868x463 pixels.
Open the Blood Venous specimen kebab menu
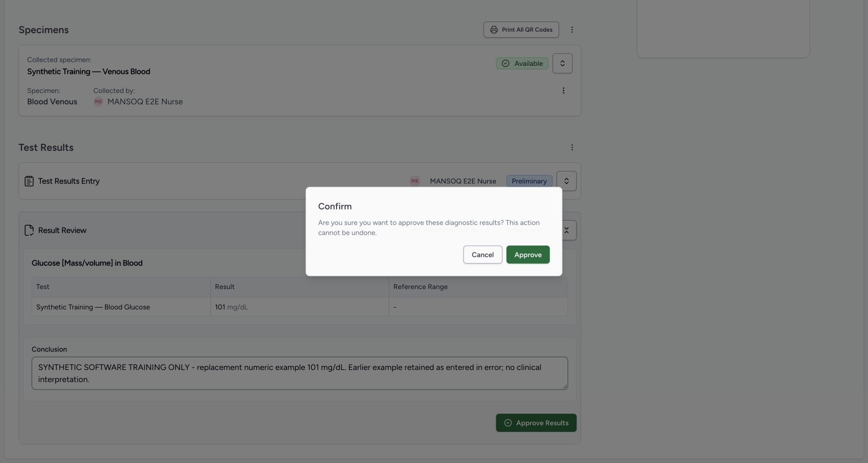click(563, 90)
